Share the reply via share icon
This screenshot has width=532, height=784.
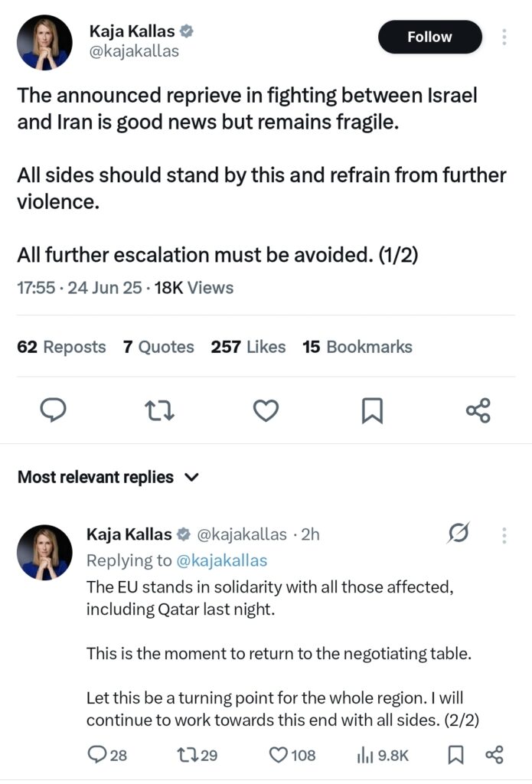click(494, 754)
